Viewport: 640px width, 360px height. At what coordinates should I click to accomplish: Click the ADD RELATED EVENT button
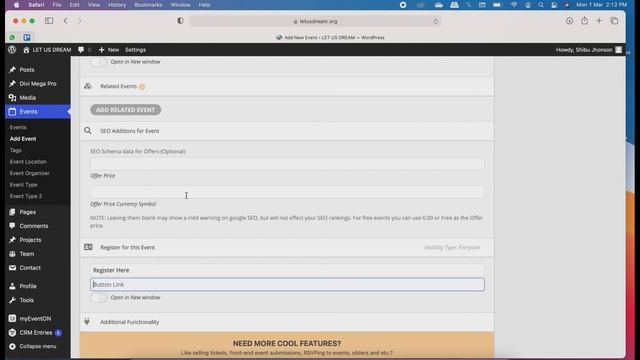click(x=126, y=110)
